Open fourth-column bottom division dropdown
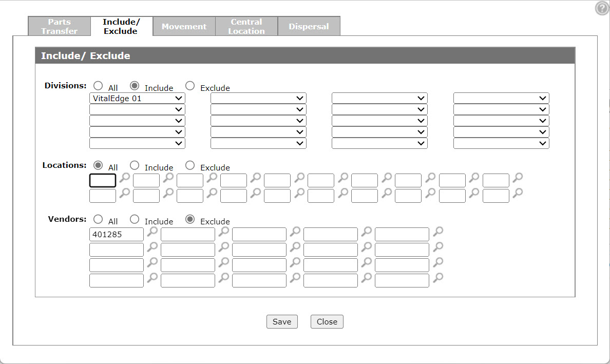 501,143
